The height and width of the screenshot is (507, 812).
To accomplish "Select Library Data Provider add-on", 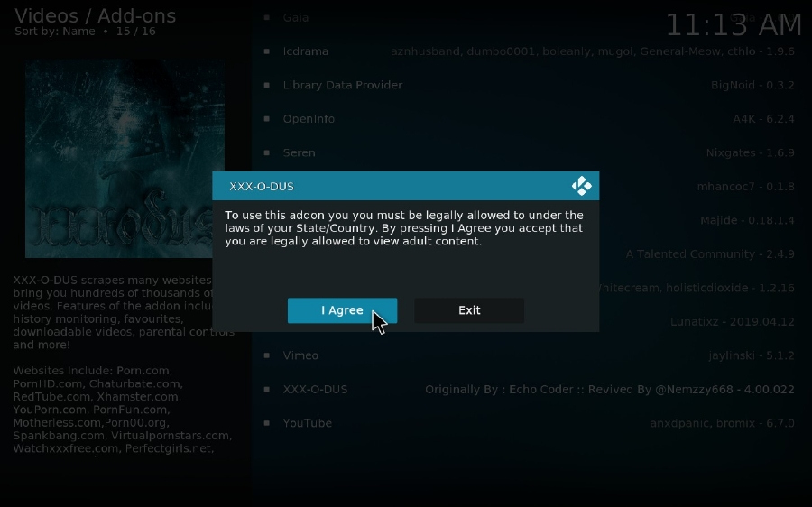I will [530, 85].
